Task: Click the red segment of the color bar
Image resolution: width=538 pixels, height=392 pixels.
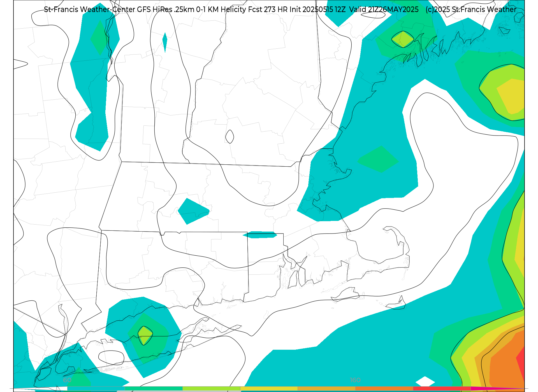Action: [x=442, y=389]
